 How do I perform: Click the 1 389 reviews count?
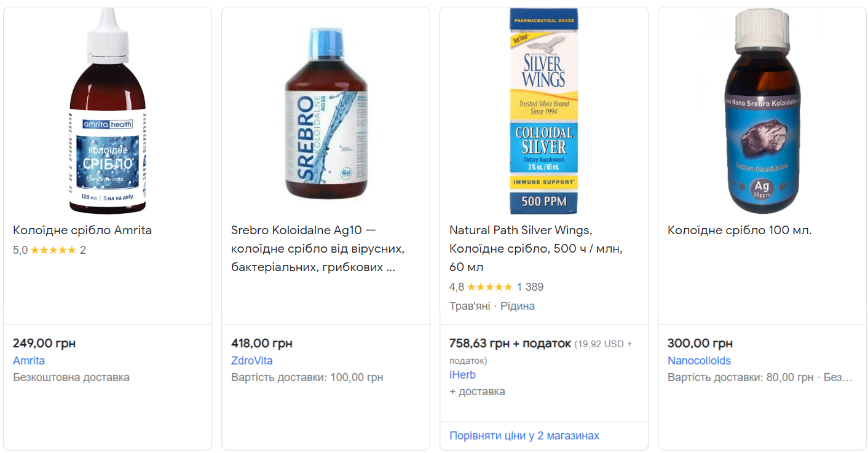(x=530, y=287)
